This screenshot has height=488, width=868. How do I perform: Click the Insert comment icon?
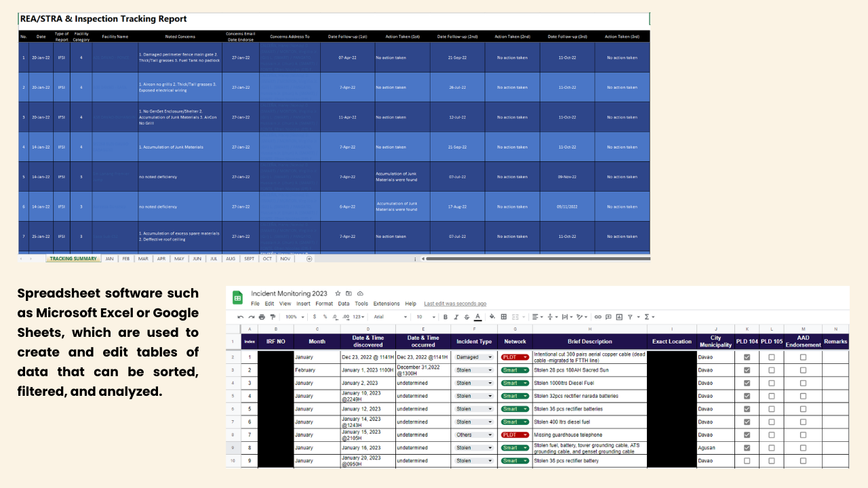[x=608, y=317]
